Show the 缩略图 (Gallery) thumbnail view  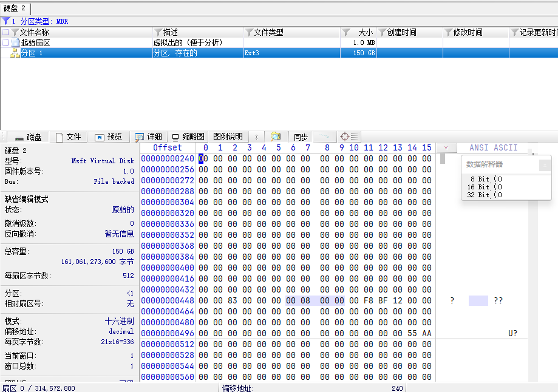pos(188,137)
